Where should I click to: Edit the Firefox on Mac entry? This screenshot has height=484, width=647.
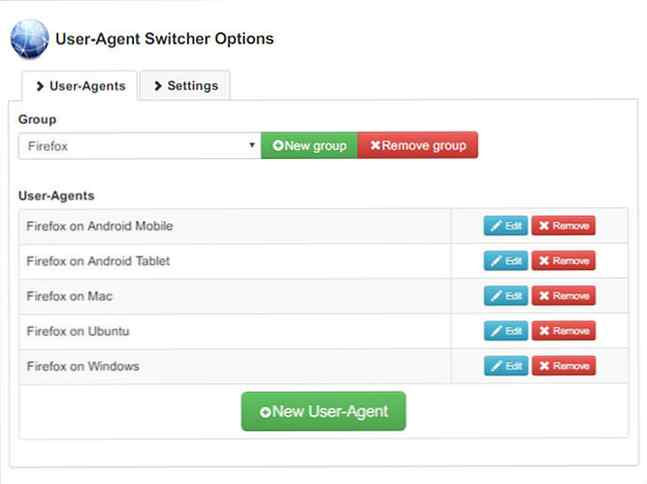tap(505, 296)
